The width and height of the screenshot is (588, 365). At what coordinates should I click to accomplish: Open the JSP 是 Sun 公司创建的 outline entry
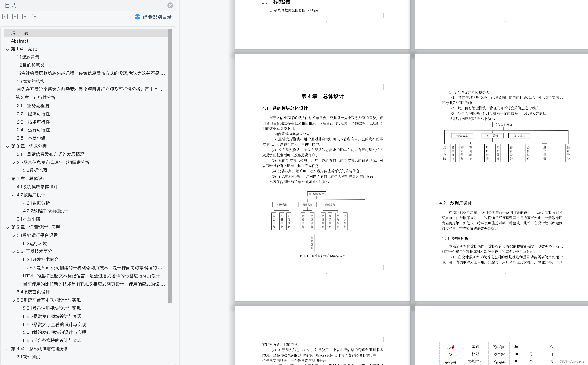tap(95, 268)
